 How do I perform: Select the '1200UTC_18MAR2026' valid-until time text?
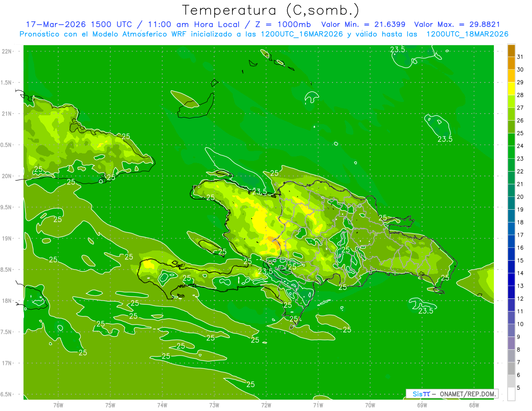click(x=467, y=34)
